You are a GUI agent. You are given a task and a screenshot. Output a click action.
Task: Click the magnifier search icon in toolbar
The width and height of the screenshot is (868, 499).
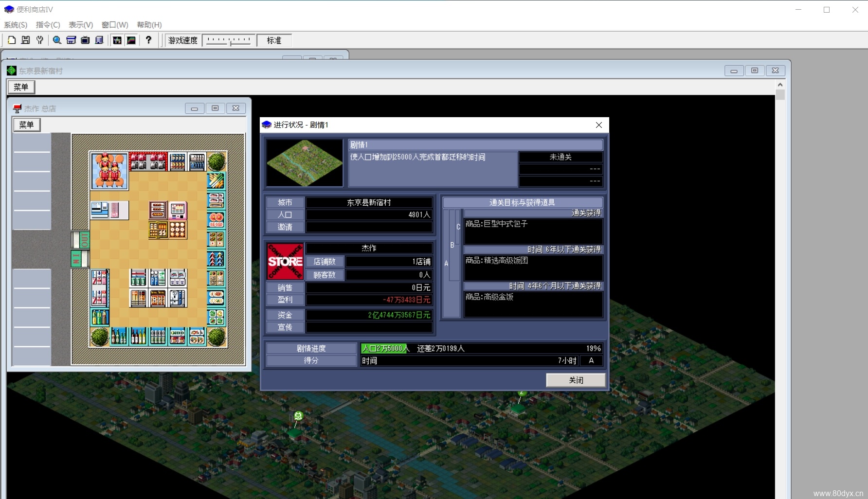57,40
